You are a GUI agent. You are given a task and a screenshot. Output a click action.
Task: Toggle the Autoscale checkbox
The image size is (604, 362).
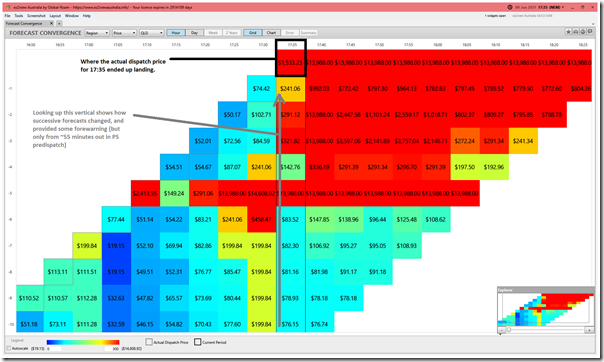(9, 348)
